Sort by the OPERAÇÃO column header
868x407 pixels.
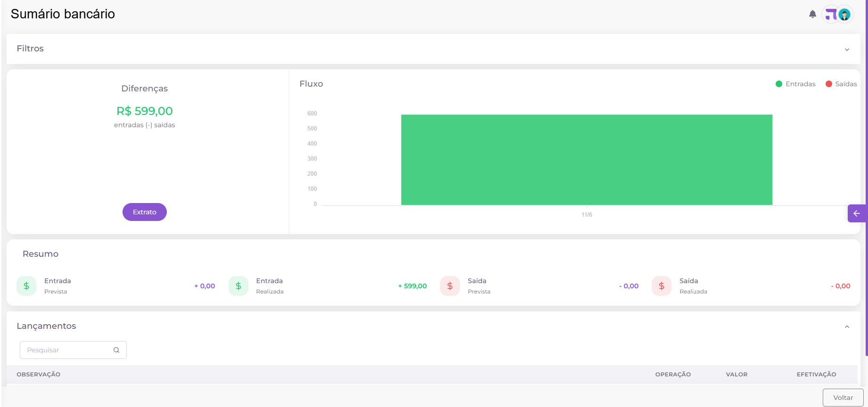[673, 374]
